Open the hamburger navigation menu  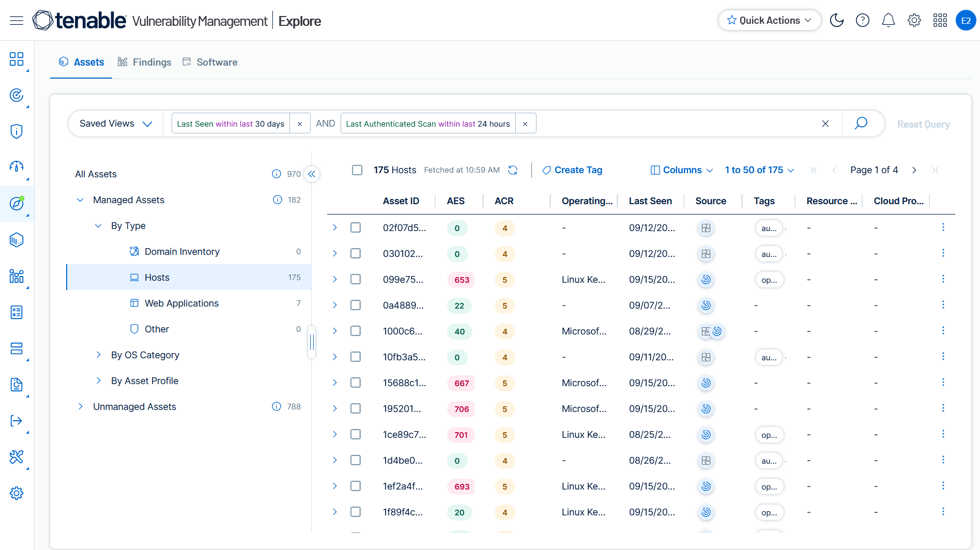[17, 21]
